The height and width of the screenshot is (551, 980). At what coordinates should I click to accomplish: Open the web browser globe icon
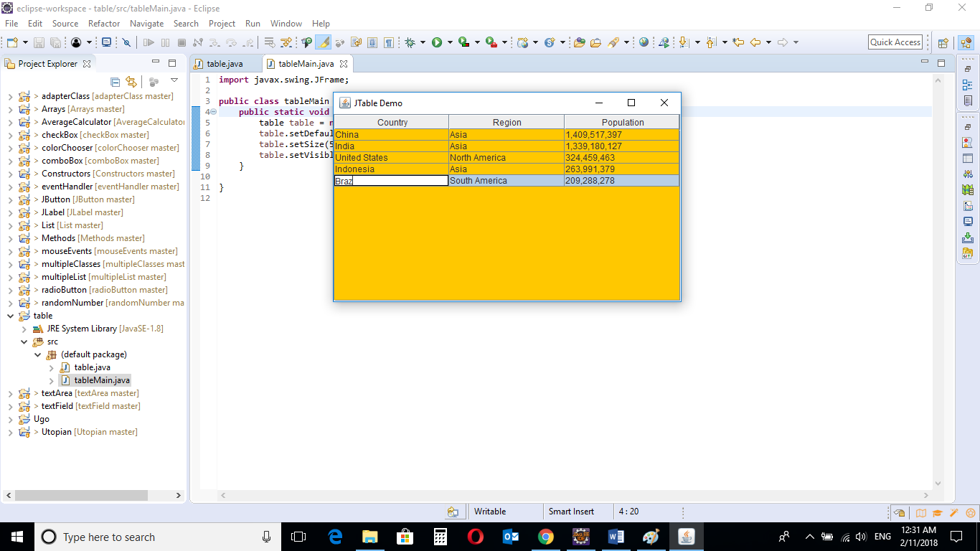(644, 42)
